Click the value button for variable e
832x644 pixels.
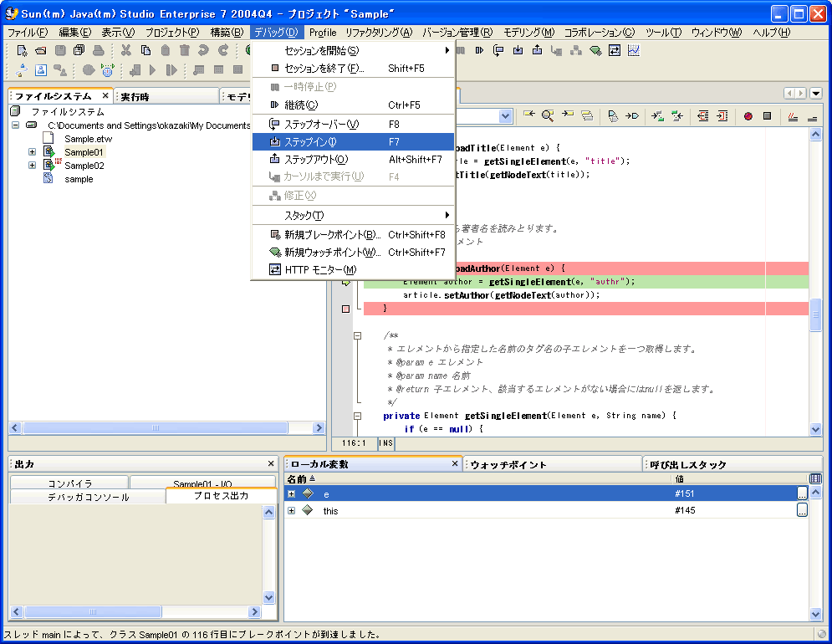click(x=802, y=493)
